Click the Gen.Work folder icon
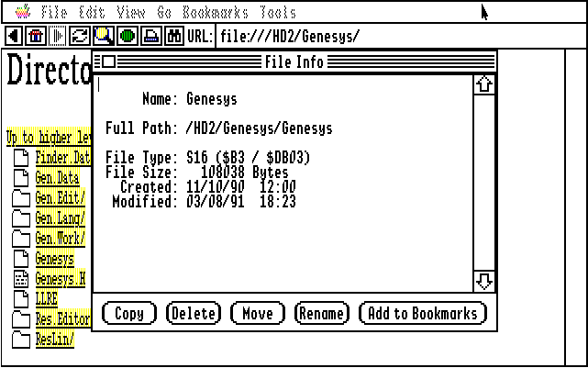The width and height of the screenshot is (588, 368). 20,239
